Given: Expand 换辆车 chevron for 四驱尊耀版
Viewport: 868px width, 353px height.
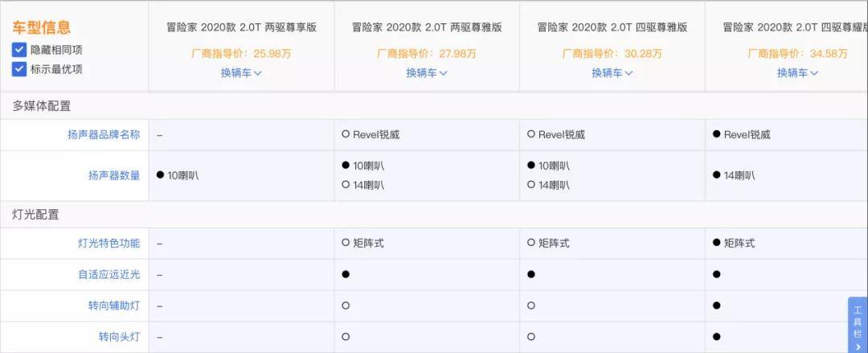Looking at the screenshot, I should click(813, 73).
